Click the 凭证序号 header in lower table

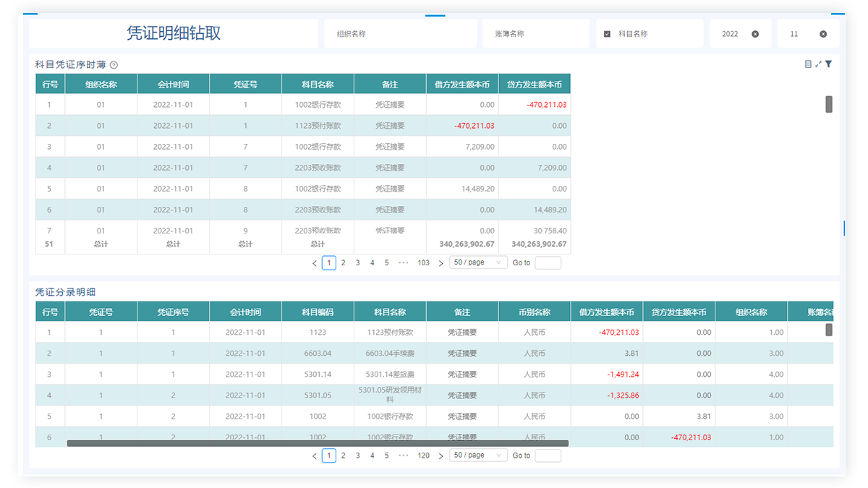(x=173, y=312)
